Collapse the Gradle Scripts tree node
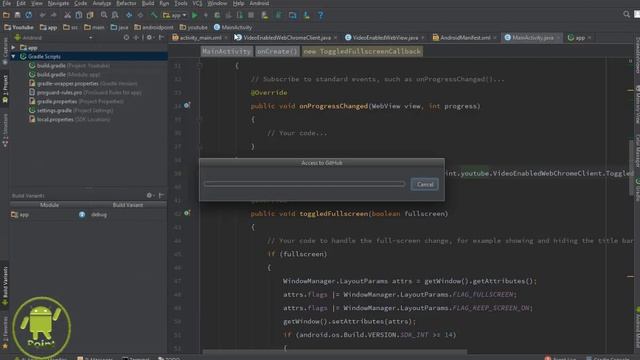Screen dimensions: 640x360 [14, 56]
